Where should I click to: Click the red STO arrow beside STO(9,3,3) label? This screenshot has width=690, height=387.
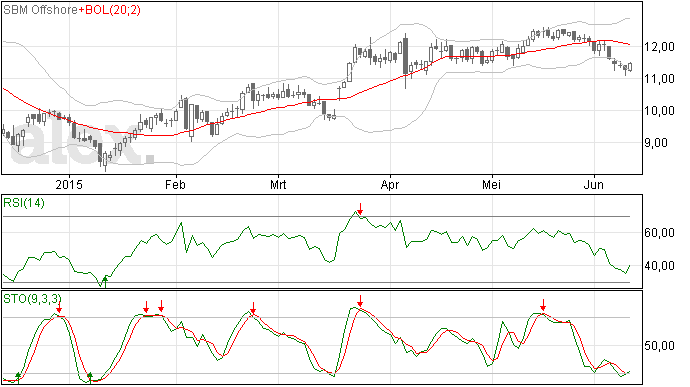tap(59, 306)
